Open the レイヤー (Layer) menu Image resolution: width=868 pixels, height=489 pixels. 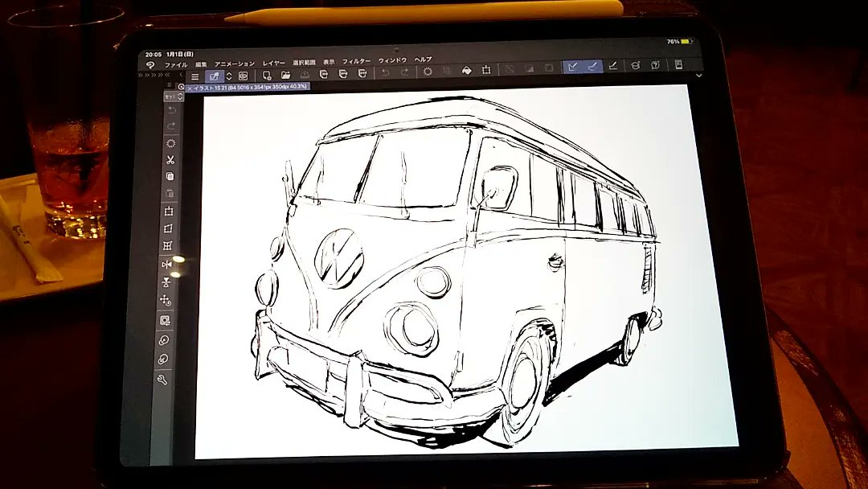coord(273,63)
